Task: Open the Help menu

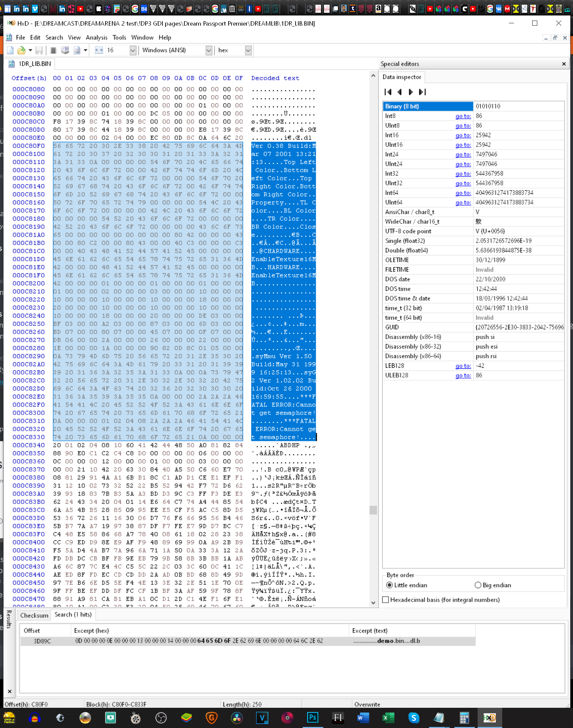Action: coord(165,37)
